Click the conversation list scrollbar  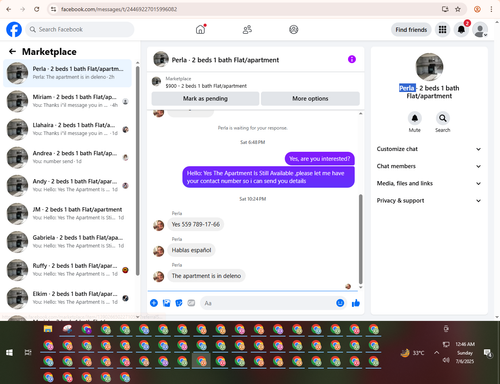138,170
